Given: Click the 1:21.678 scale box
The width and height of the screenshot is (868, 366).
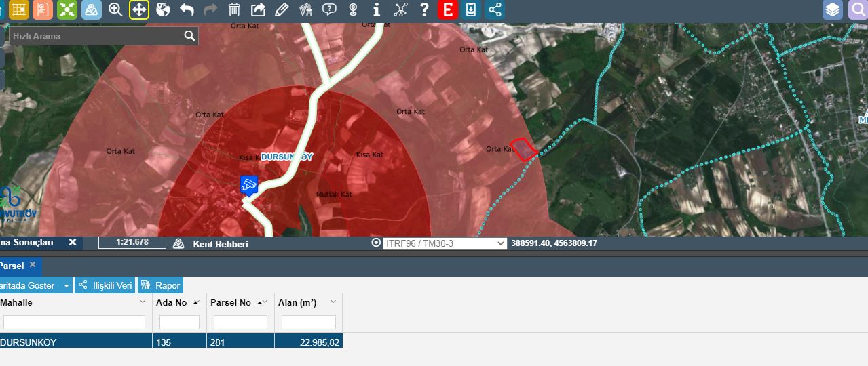Looking at the screenshot, I should (132, 242).
